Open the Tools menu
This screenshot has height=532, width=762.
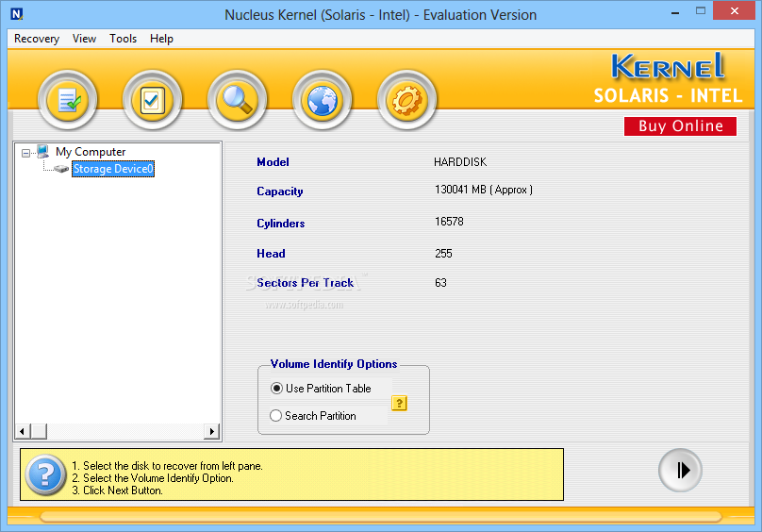(x=123, y=39)
